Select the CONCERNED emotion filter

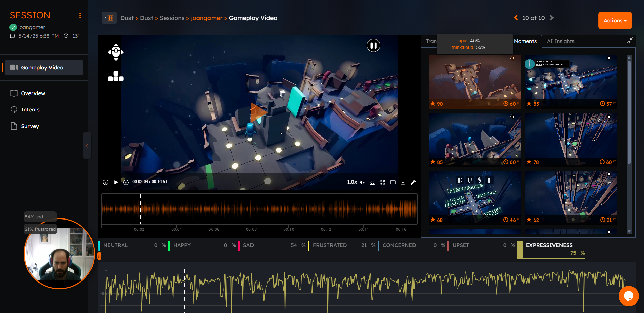pyautogui.click(x=412, y=246)
